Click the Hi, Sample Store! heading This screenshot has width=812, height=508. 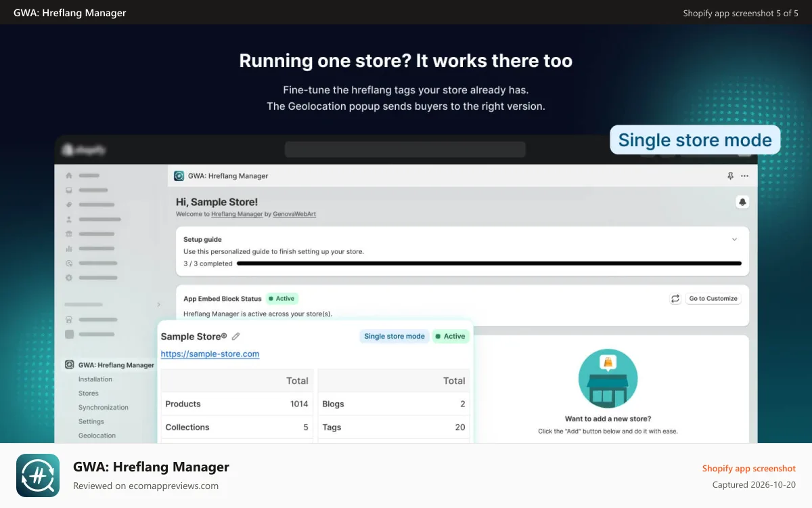[x=217, y=202]
